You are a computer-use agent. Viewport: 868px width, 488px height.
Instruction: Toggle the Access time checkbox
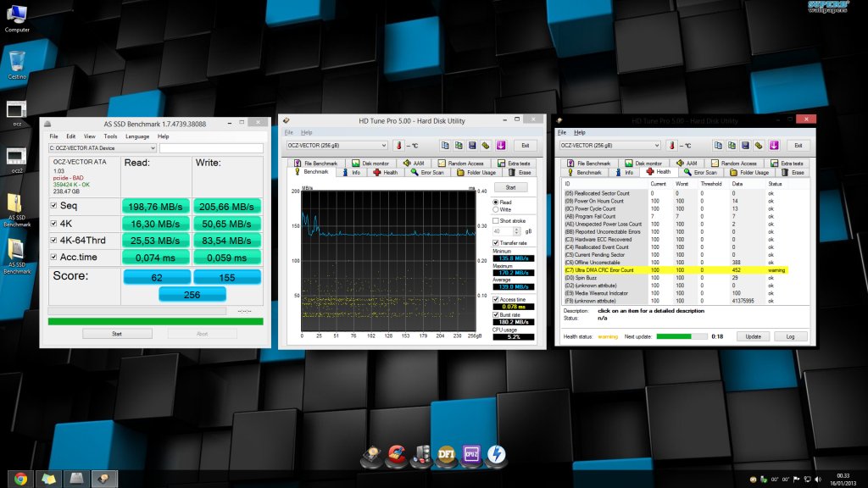pos(496,299)
